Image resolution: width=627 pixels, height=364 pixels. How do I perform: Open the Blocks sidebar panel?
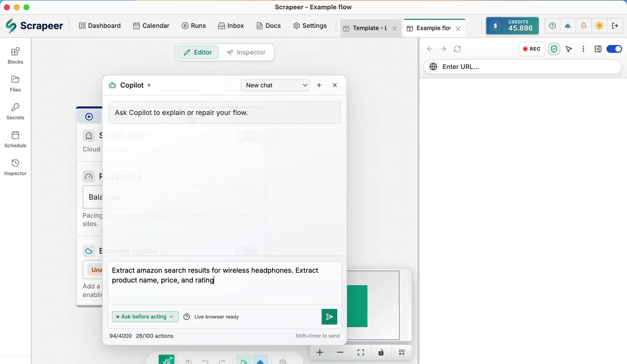coord(15,55)
